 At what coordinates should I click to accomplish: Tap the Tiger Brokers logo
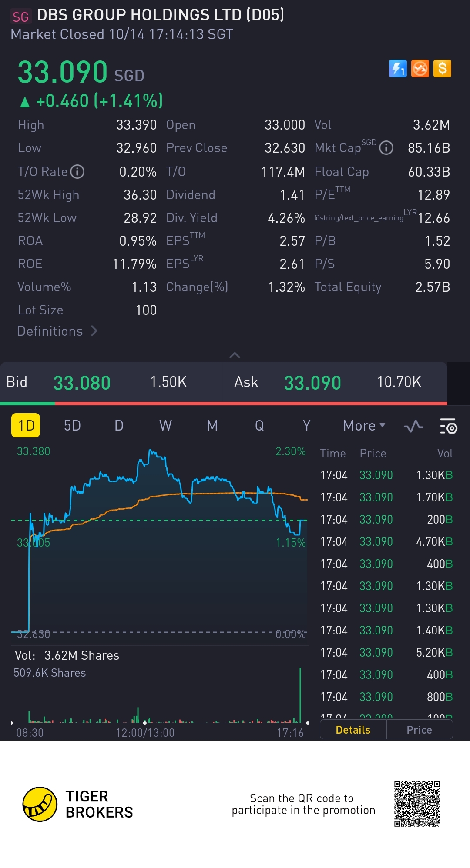(40, 804)
